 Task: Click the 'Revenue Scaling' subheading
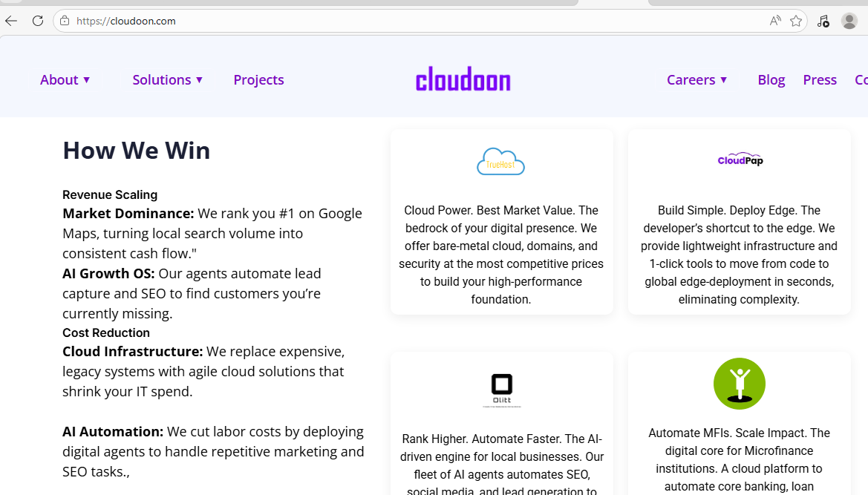point(110,194)
